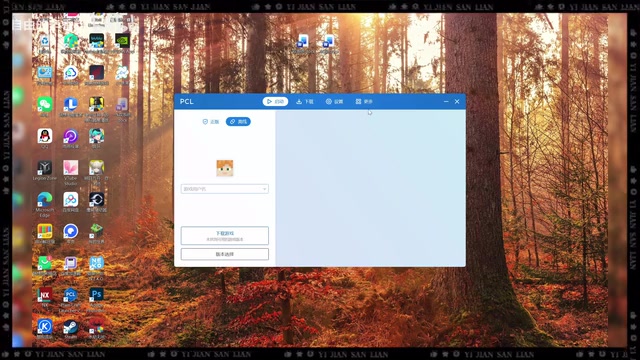
Task: Open the Launch tab with play icon
Action: coord(275,101)
